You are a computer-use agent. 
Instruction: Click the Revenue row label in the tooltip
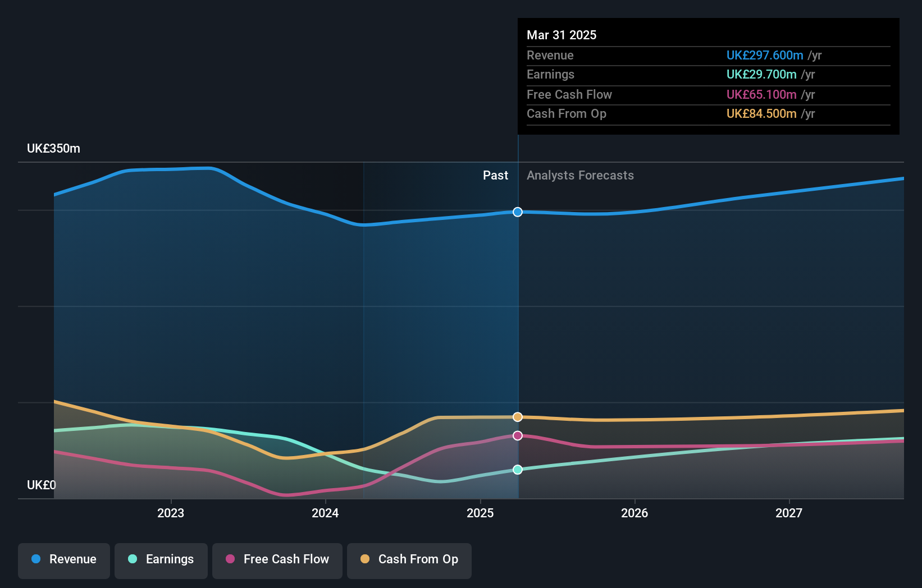pyautogui.click(x=550, y=55)
